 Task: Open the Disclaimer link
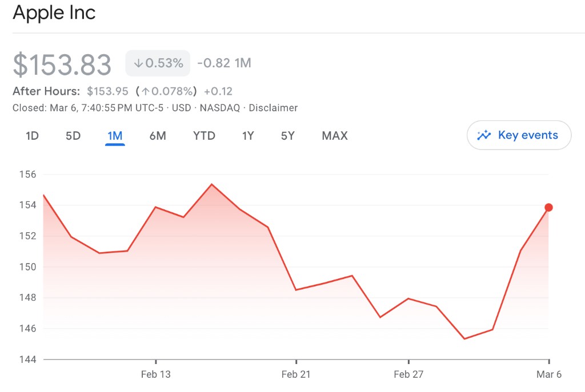click(273, 108)
